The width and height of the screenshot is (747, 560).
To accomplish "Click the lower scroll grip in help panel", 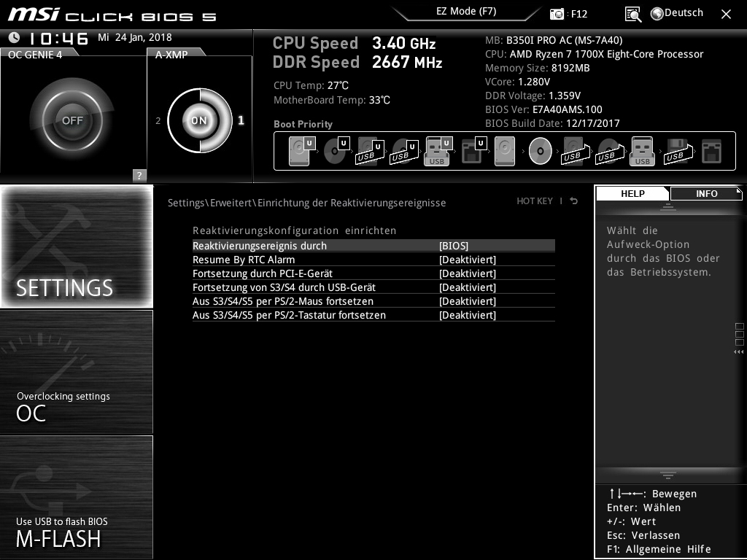I will click(668, 475).
